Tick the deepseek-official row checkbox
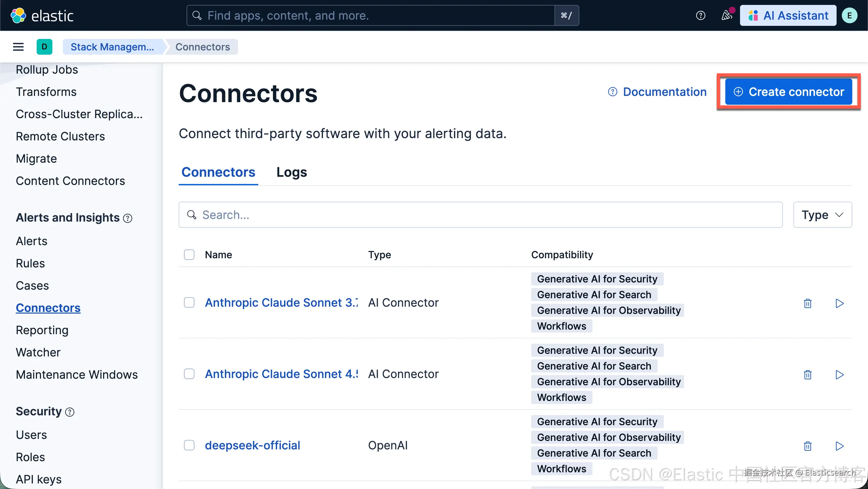868x489 pixels. pyautogui.click(x=189, y=445)
